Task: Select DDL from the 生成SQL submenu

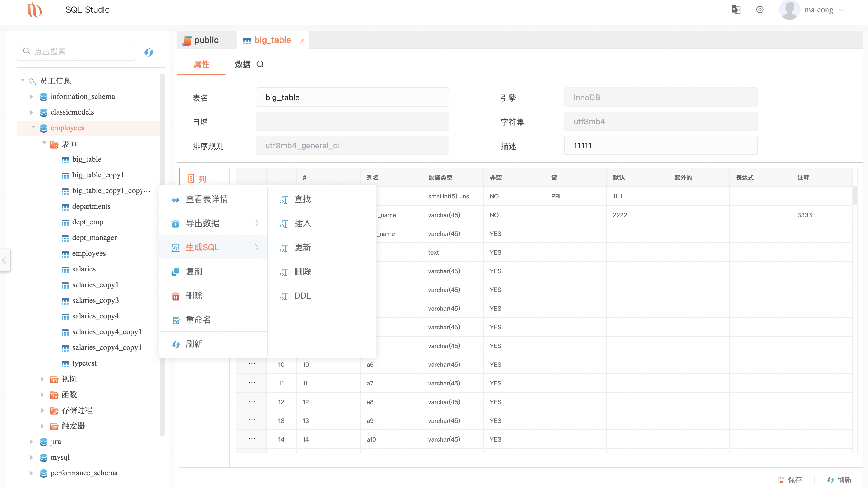Action: pyautogui.click(x=303, y=296)
